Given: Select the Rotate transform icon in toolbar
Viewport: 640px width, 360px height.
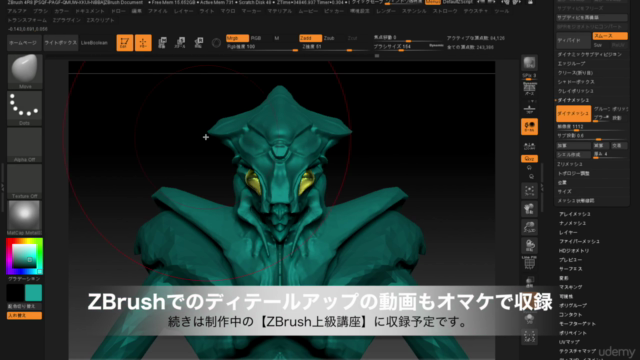Looking at the screenshot, I should click(x=198, y=42).
